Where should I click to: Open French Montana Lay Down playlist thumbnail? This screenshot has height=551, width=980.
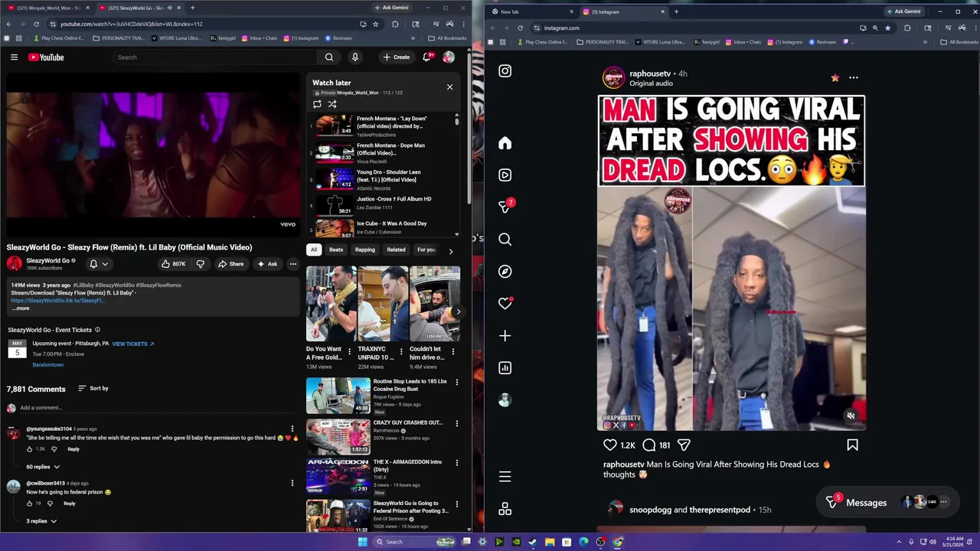click(335, 126)
